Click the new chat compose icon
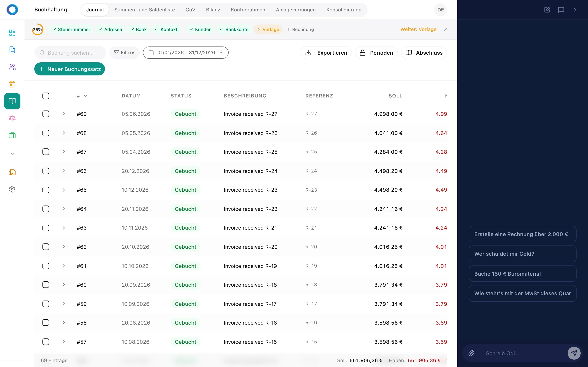The width and height of the screenshot is (588, 367). click(547, 10)
